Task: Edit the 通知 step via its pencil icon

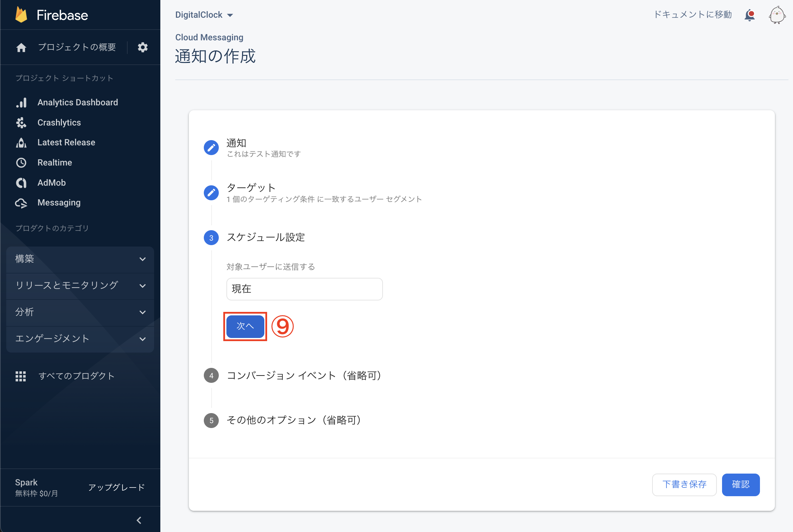Action: 211,147
